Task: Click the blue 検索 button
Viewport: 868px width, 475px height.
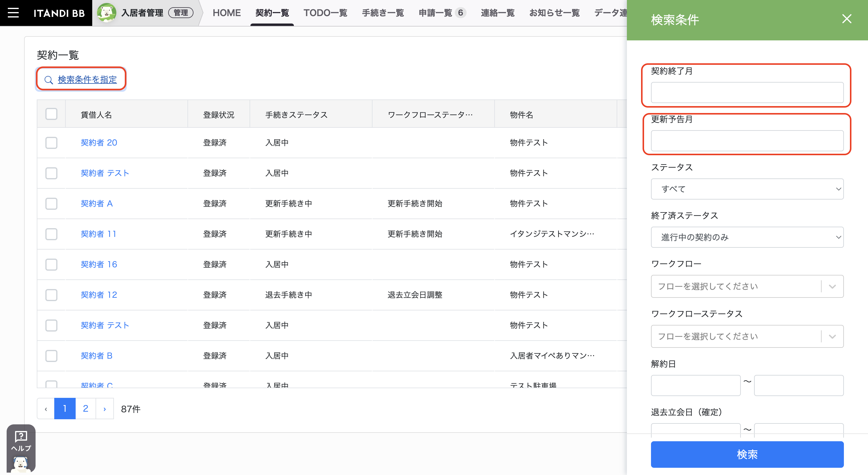Action: pyautogui.click(x=747, y=455)
